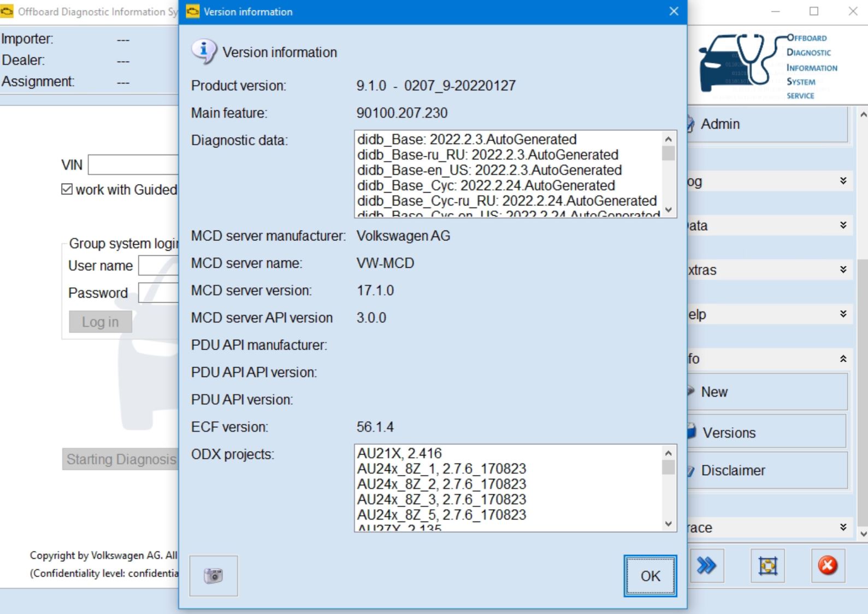Expand the Trace section chevron
The image size is (868, 614).
843,528
